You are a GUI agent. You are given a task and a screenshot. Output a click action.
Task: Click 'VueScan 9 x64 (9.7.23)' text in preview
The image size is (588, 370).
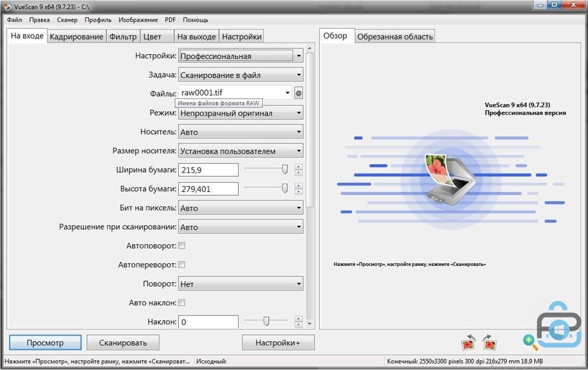pos(517,105)
